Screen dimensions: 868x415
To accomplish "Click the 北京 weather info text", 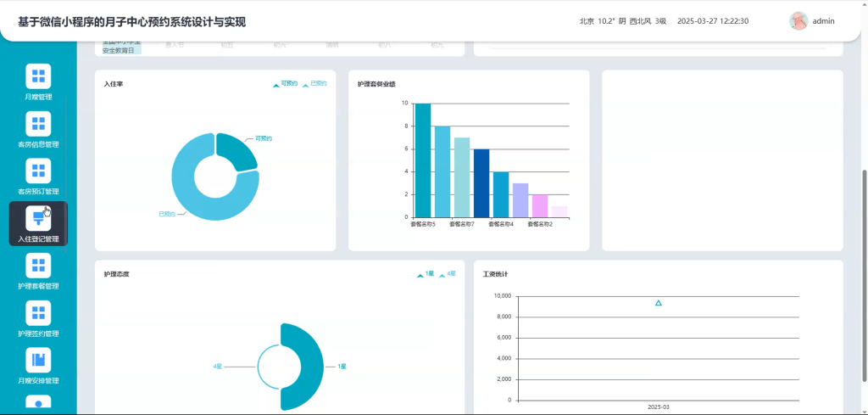I will pyautogui.click(x=623, y=21).
